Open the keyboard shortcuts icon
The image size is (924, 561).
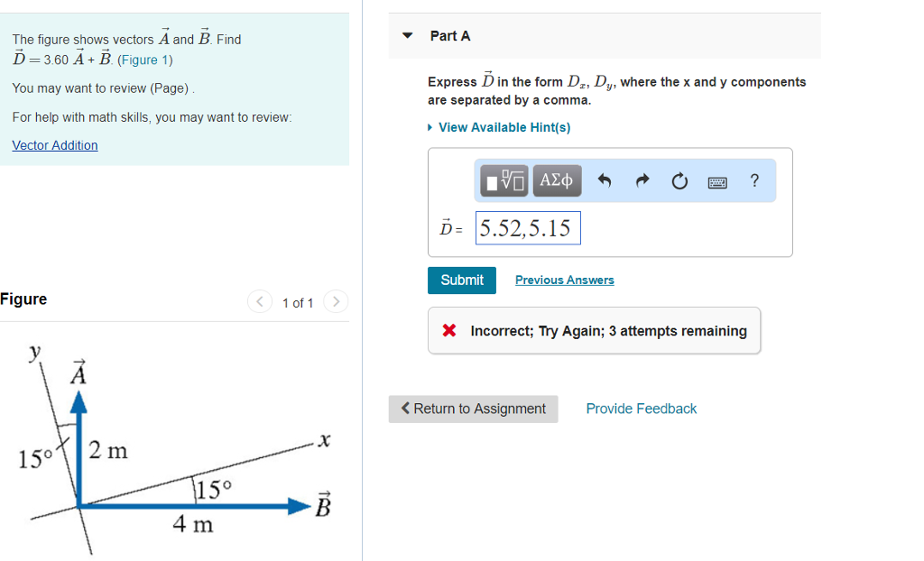tap(717, 182)
